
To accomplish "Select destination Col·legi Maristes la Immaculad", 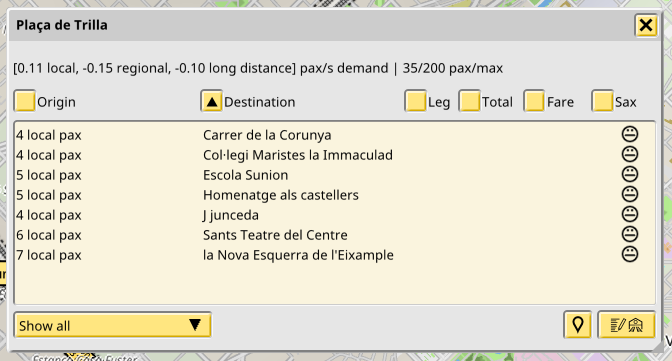I will point(298,155).
